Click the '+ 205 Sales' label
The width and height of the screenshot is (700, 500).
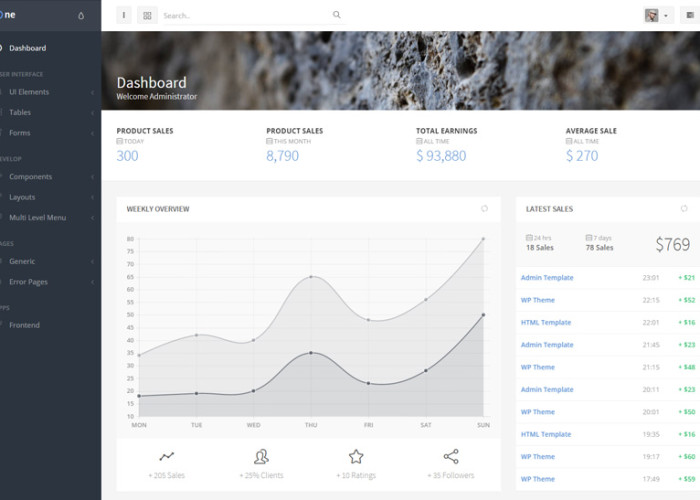tap(167, 475)
